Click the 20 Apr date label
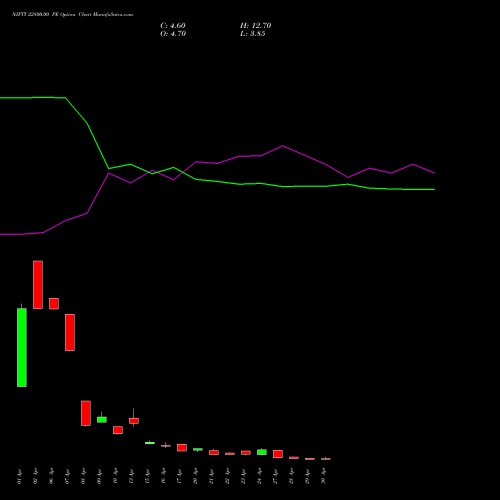Viewport: 500px width, 500px height. [x=195, y=476]
